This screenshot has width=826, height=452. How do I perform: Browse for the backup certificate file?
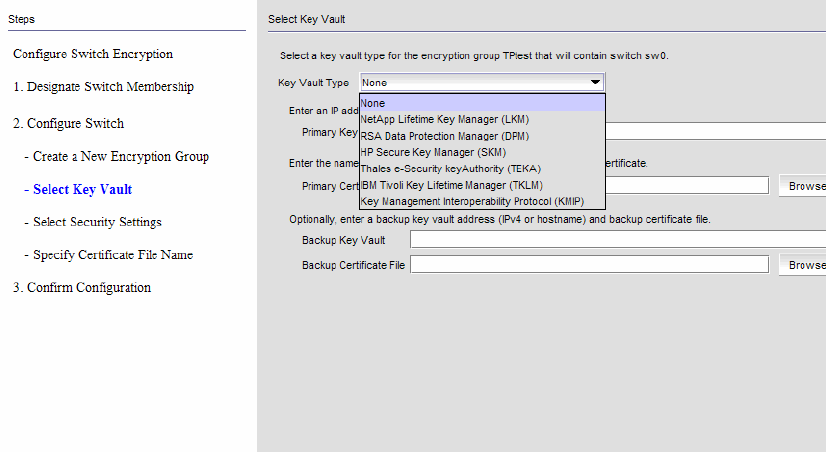805,265
